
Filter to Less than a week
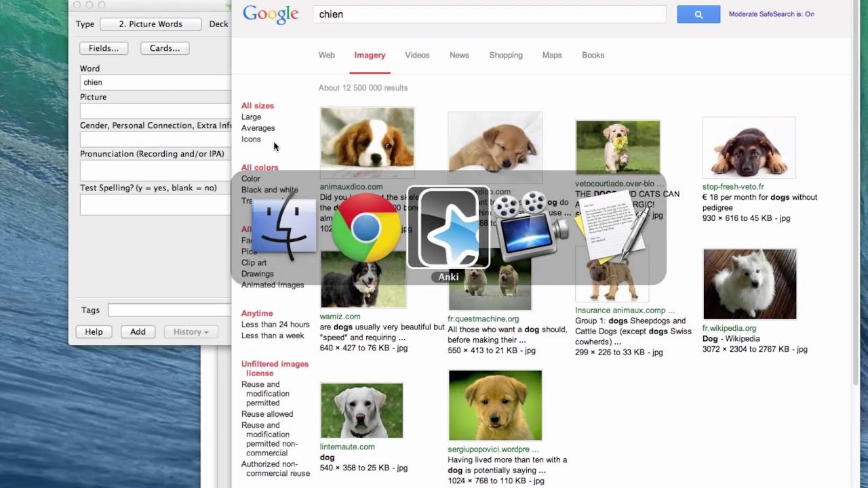pos(273,335)
